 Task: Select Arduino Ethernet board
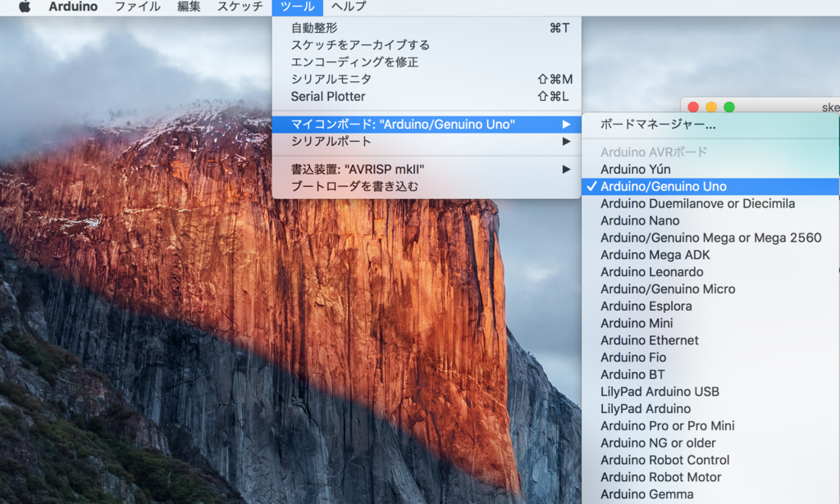tap(710, 340)
